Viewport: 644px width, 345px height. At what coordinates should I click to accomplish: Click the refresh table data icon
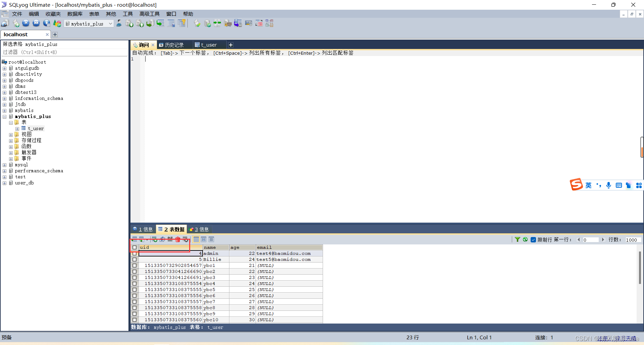[x=525, y=239]
